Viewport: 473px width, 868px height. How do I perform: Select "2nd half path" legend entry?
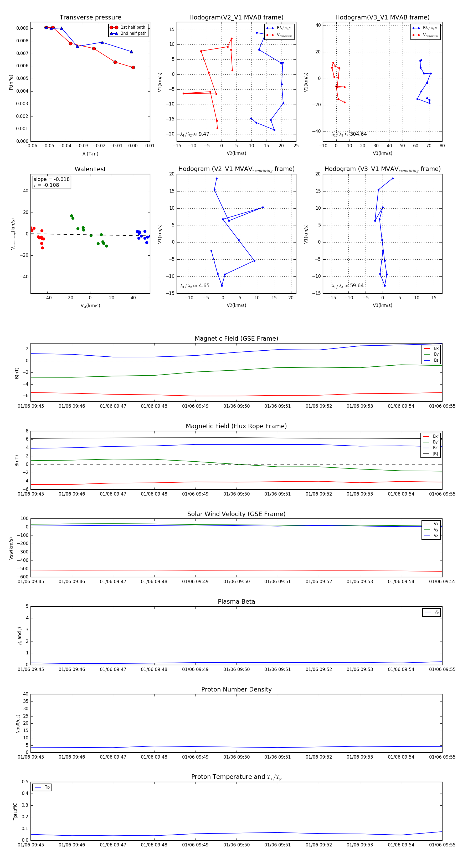(x=128, y=33)
